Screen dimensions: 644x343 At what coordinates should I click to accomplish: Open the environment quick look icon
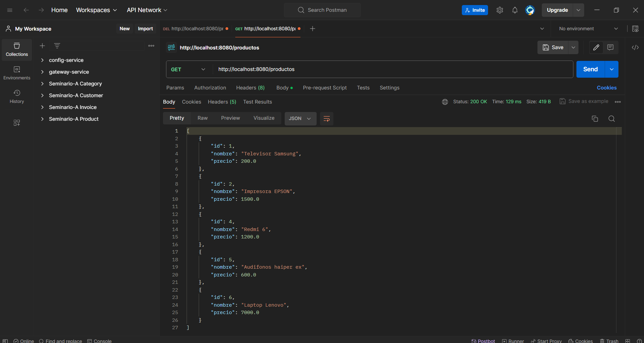635,29
